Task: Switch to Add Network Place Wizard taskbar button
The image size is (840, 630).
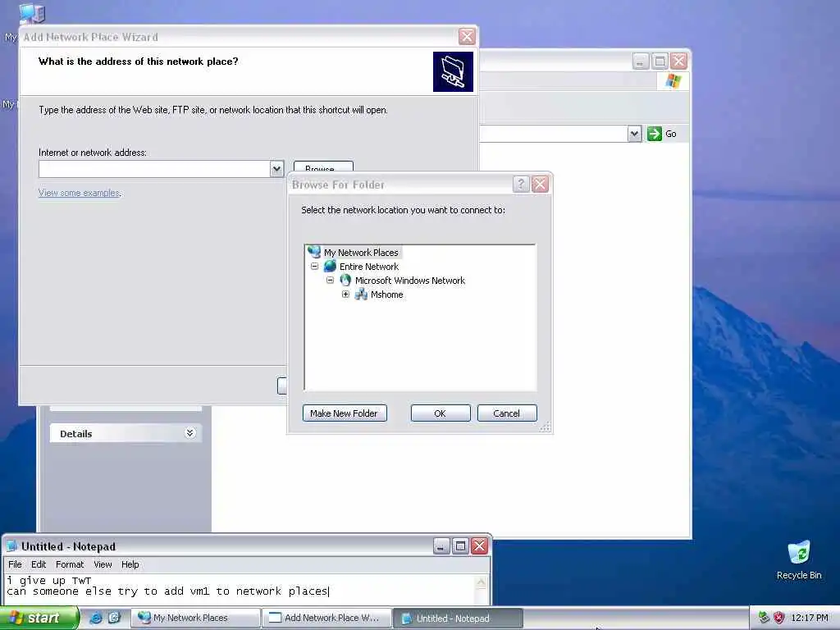Action: tap(327, 618)
